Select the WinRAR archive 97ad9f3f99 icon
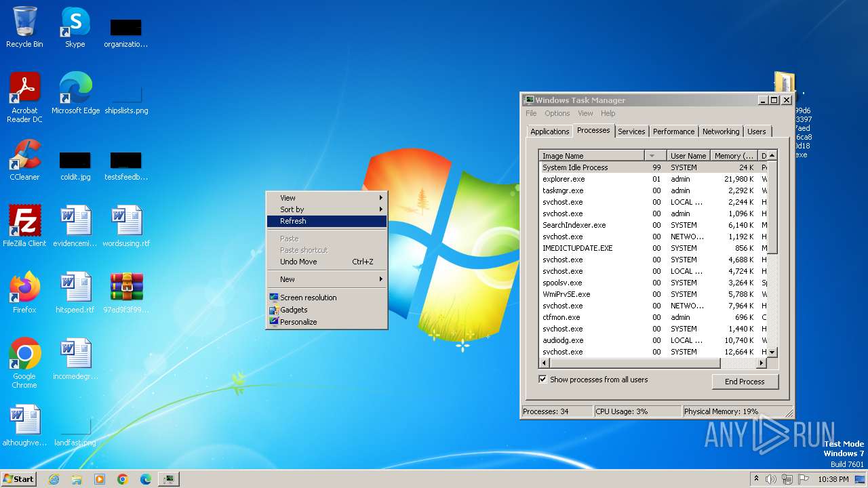This screenshot has width=868, height=488. pyautogui.click(x=126, y=293)
